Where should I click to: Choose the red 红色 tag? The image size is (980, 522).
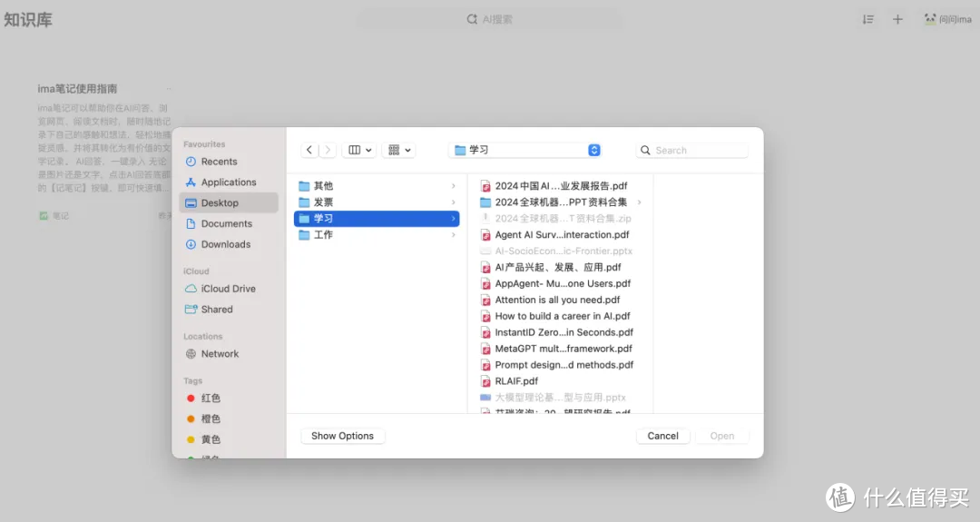pyautogui.click(x=228, y=398)
